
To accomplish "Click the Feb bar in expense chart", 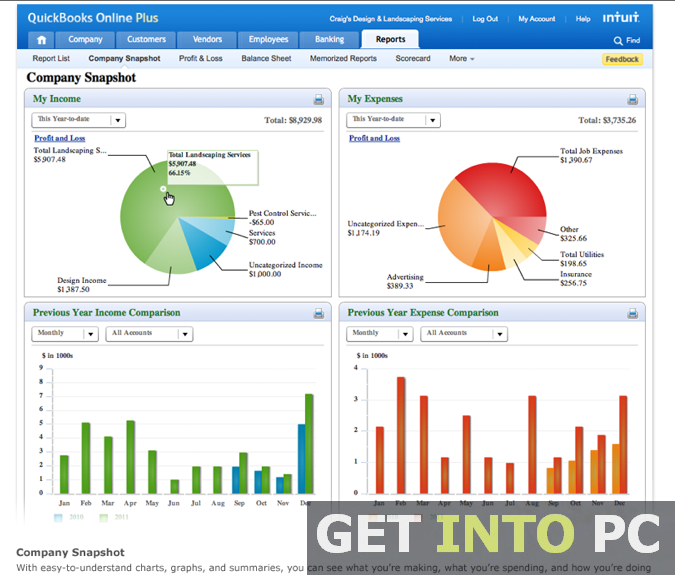I will coord(401,435).
